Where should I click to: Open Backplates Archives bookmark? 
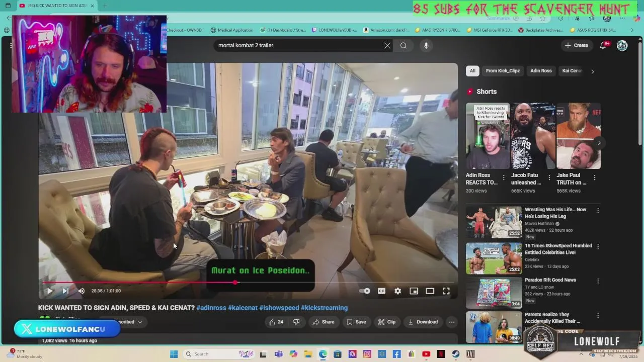(541, 30)
